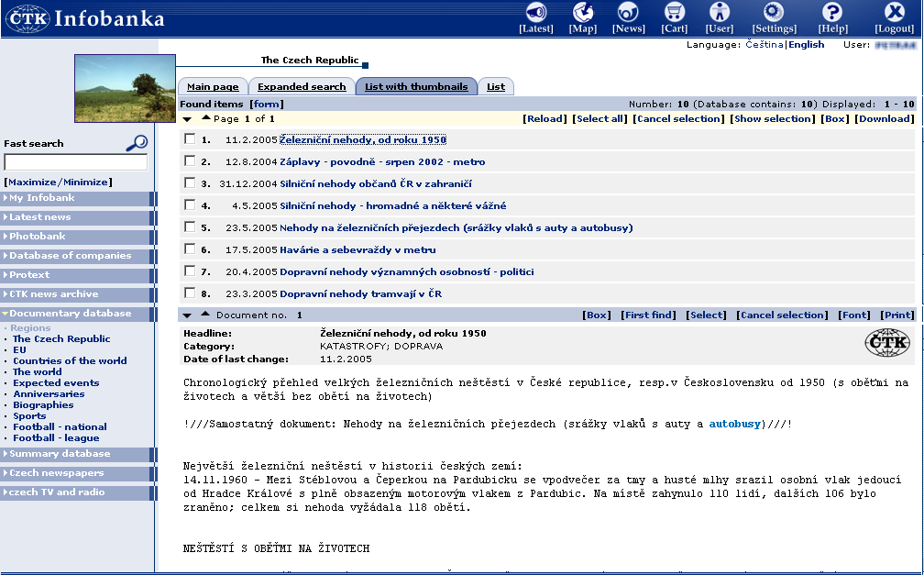Open the Settings gear icon
Viewport: 924px width, 575px height.
(x=774, y=13)
